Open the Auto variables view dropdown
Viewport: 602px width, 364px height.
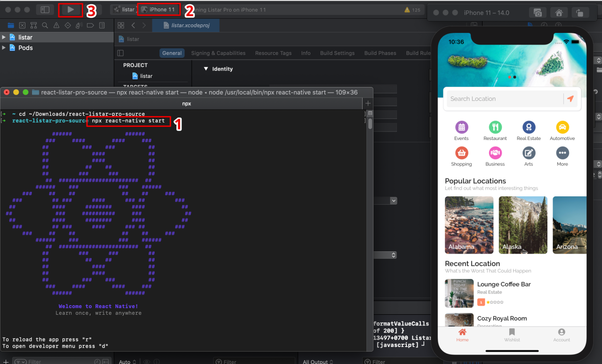point(127,362)
